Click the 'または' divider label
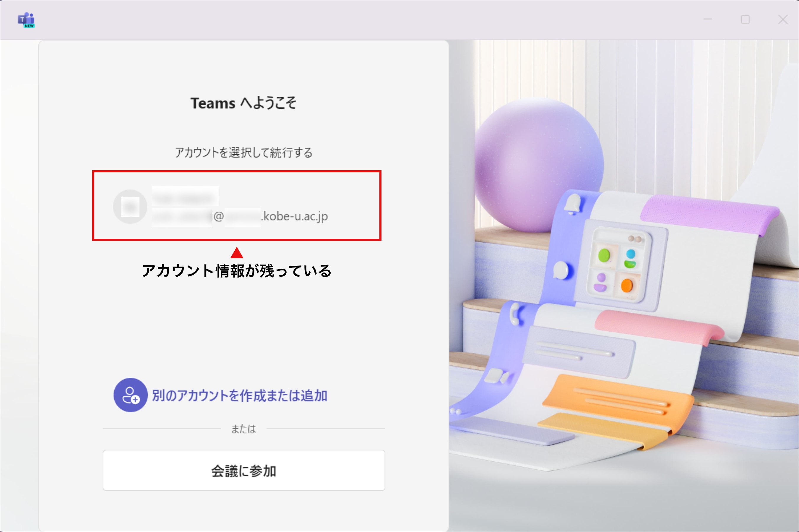799x532 pixels. coord(243,429)
